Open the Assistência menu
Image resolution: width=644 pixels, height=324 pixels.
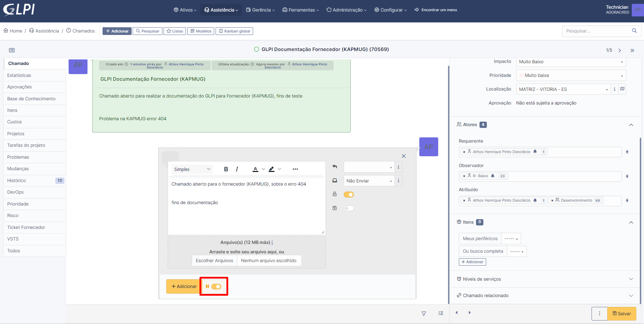(x=221, y=10)
